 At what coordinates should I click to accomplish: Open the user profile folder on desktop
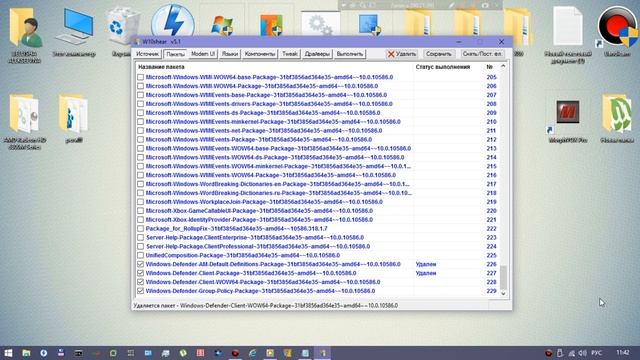tap(25, 35)
